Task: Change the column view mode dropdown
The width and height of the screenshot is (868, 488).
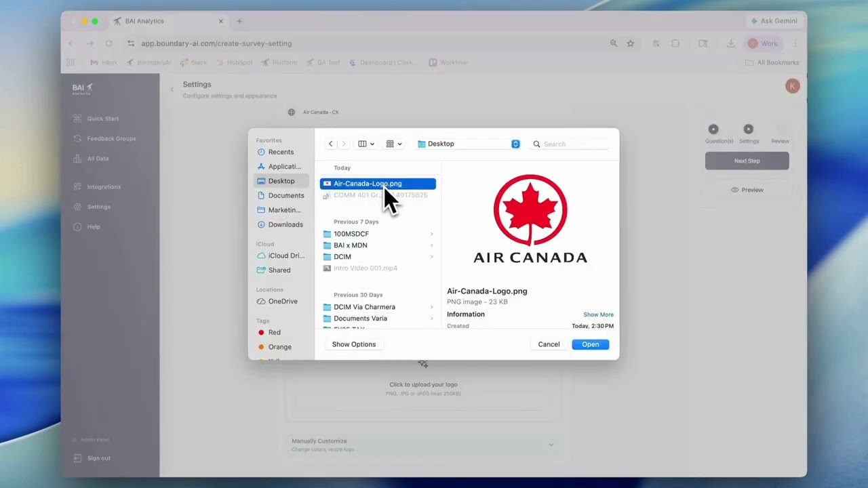Action: point(366,144)
